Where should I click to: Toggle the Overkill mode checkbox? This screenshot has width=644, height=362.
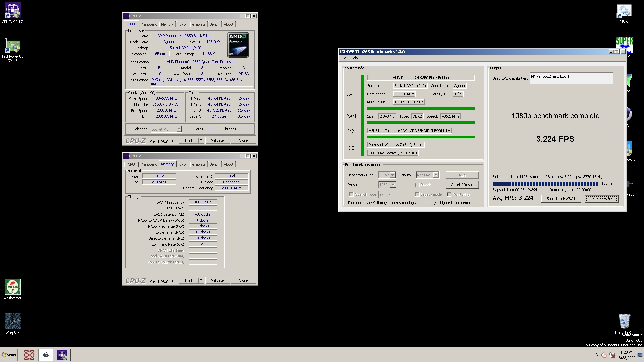[351, 194]
